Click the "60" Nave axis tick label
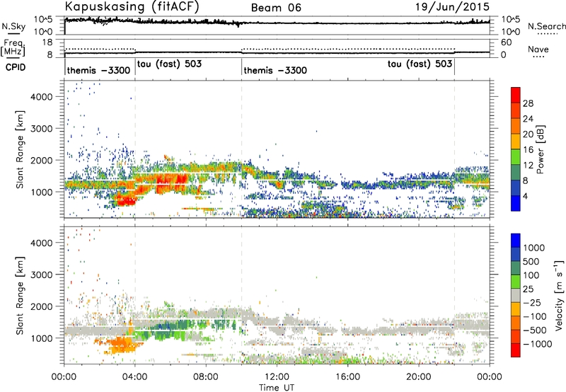Image resolution: width=566 pixels, height=392 pixels. tap(507, 42)
